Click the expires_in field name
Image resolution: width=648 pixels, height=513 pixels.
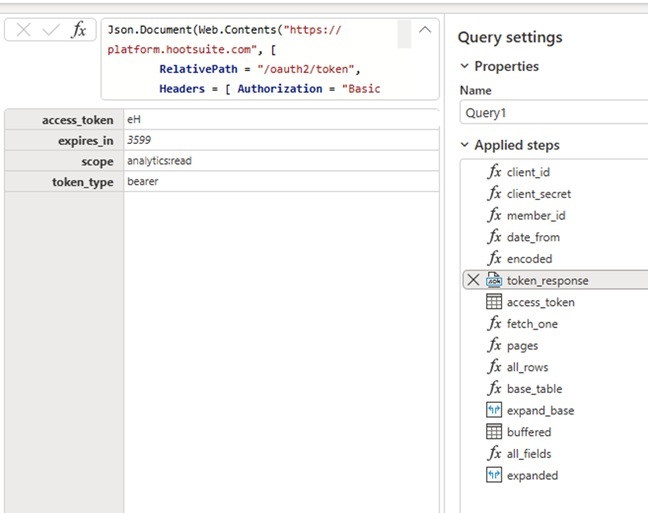[x=86, y=141]
